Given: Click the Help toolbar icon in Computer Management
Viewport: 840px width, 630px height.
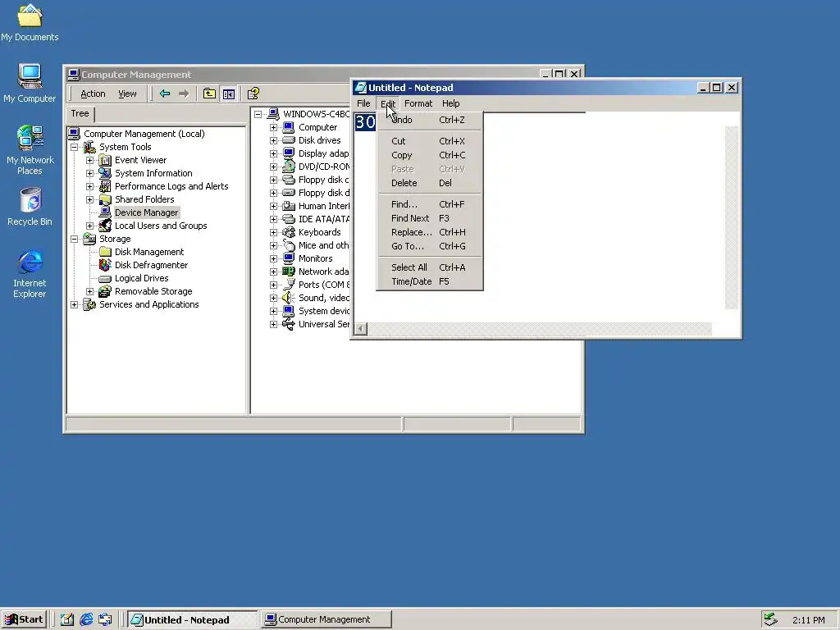Looking at the screenshot, I should (253, 94).
